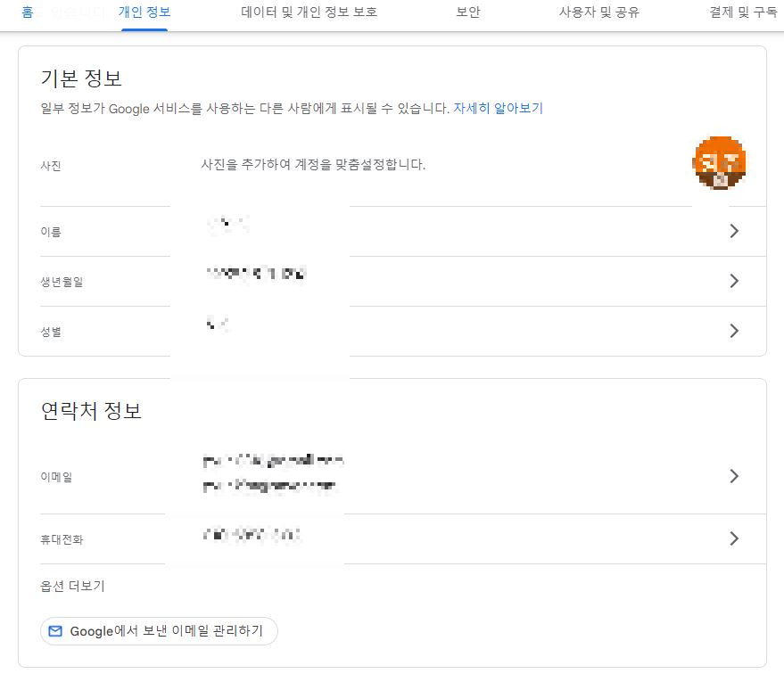784x682 pixels.
Task: Open the 자세히 알아보기 link
Action: 501,107
